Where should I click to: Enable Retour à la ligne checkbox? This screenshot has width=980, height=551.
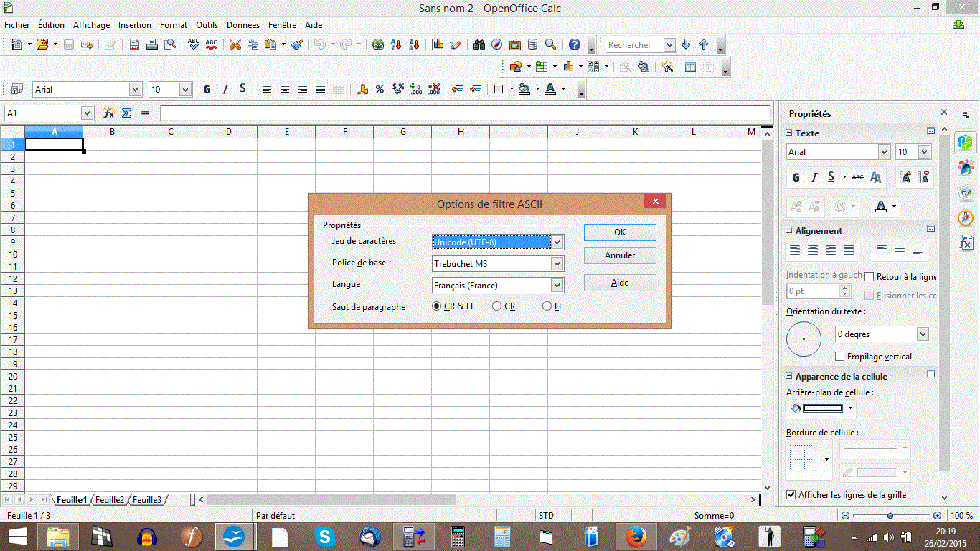point(870,276)
